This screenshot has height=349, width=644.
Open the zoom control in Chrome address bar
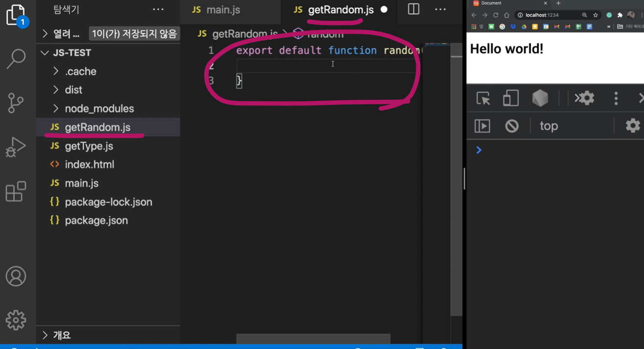[585, 15]
